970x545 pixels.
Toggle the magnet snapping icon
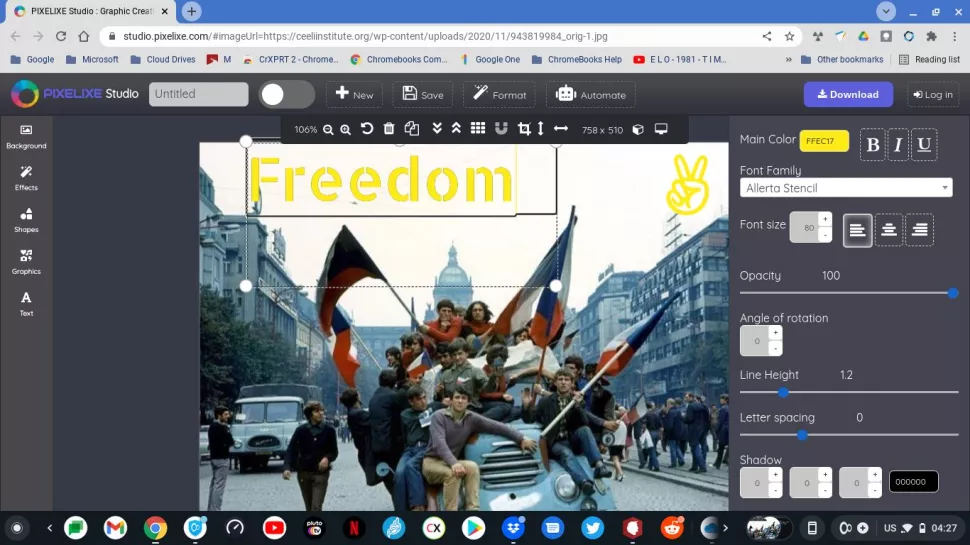click(501, 129)
